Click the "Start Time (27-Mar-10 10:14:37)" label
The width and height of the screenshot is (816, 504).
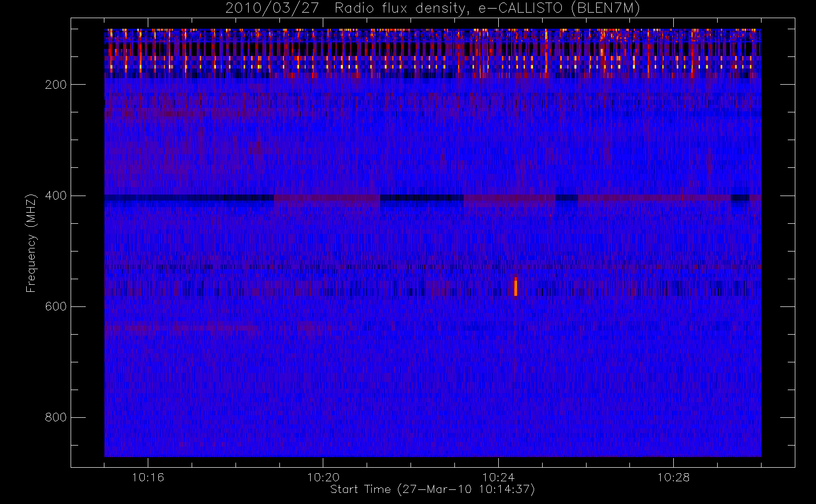pos(432,489)
